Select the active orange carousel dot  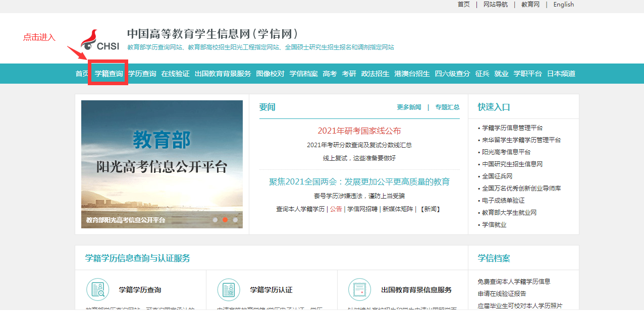pos(225,220)
